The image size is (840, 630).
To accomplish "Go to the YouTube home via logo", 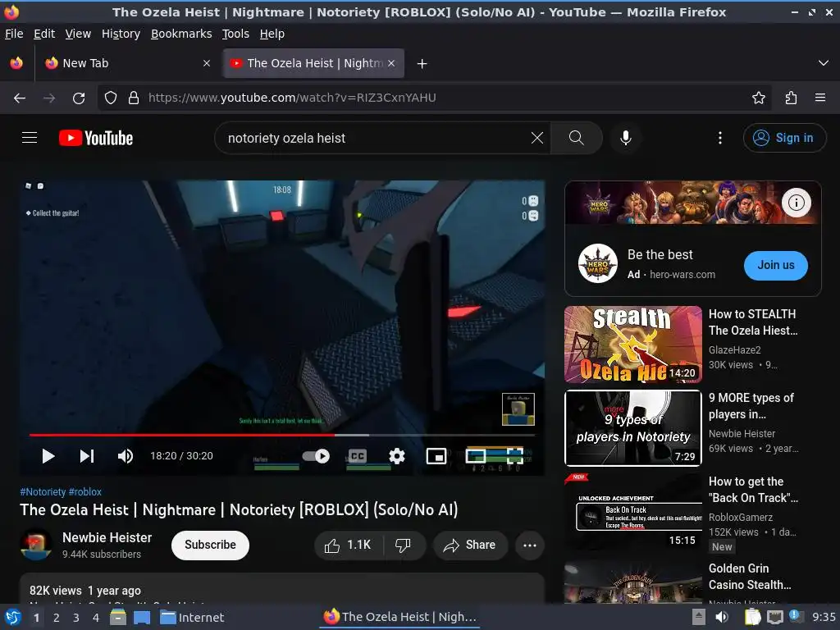I will (x=96, y=138).
